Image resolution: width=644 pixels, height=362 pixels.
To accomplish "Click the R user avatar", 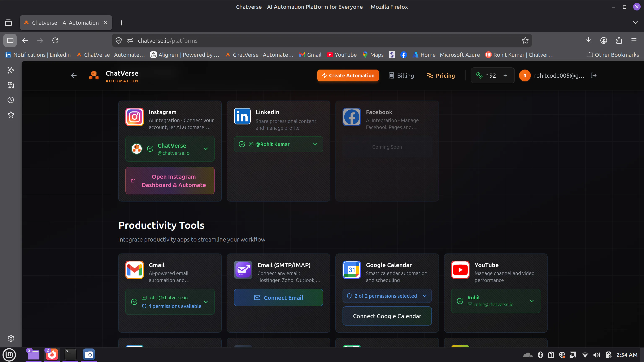I will [x=525, y=75].
